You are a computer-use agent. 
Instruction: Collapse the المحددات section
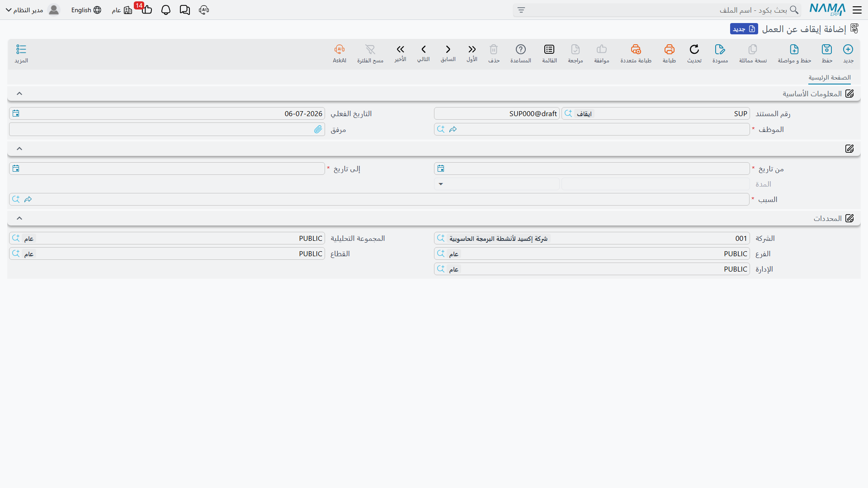click(x=19, y=218)
